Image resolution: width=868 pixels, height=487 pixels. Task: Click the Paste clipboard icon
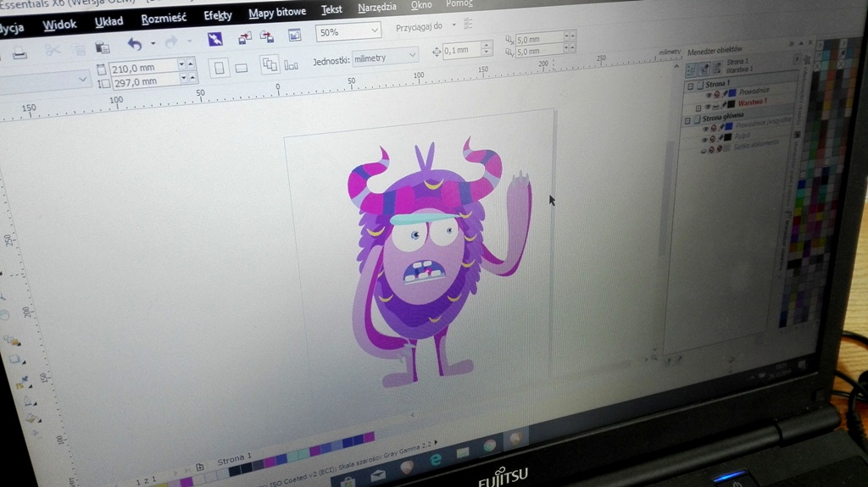point(103,47)
